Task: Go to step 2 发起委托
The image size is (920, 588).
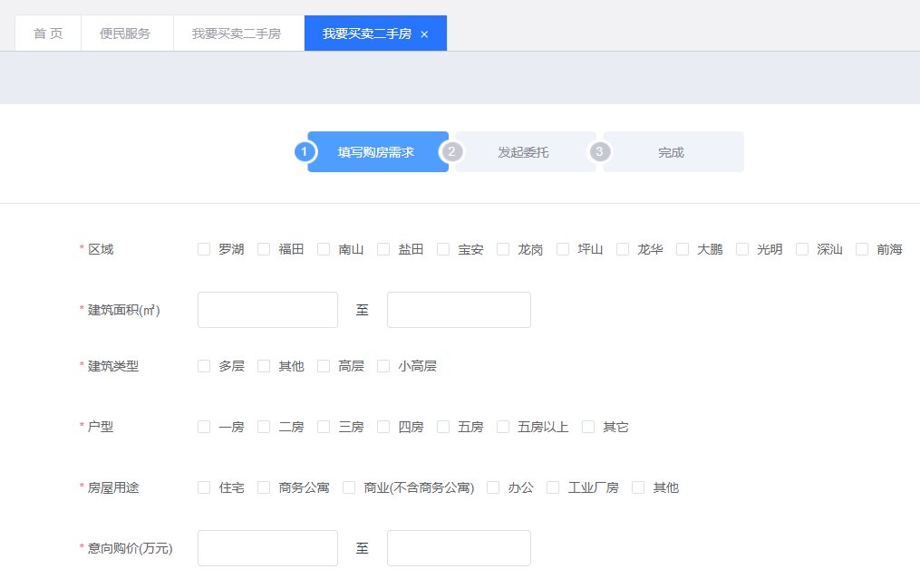Action: click(523, 152)
